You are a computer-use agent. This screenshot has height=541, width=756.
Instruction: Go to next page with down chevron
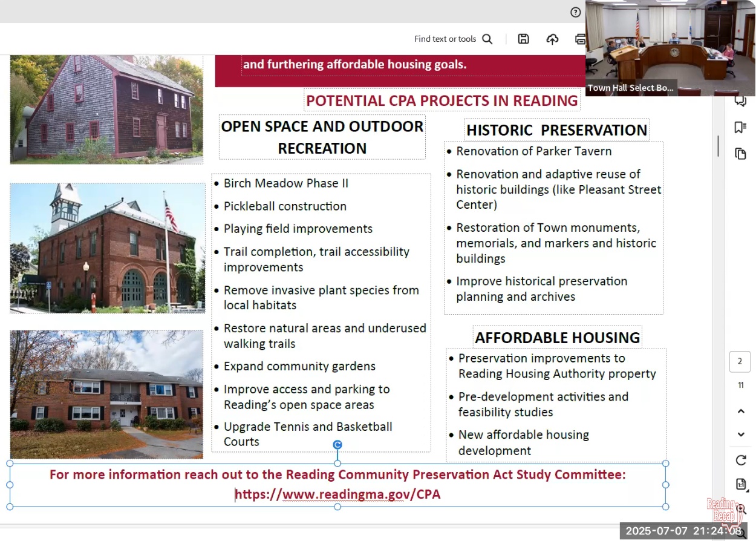click(740, 434)
